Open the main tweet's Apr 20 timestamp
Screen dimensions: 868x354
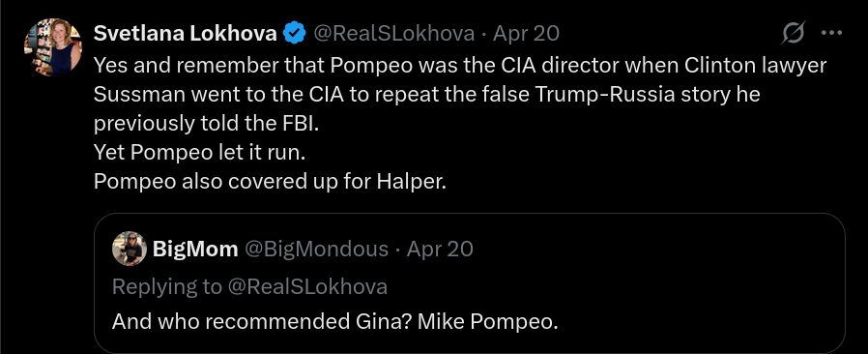pyautogui.click(x=527, y=34)
